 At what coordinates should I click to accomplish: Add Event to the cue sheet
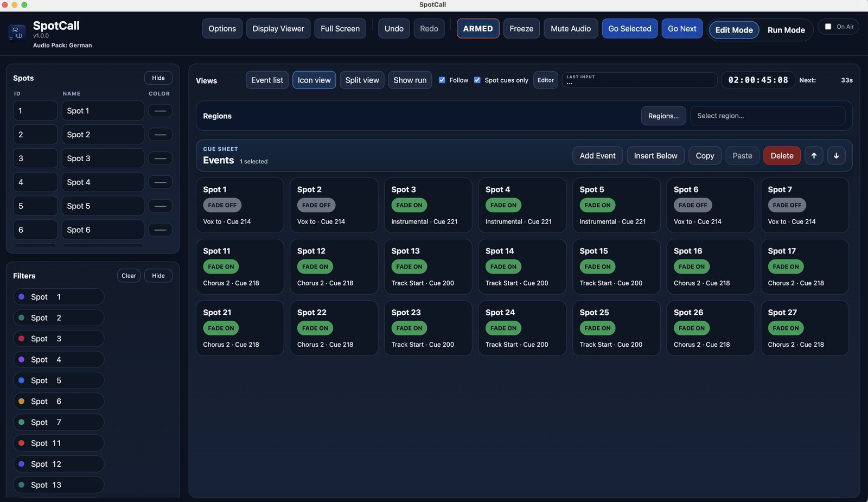pyautogui.click(x=598, y=156)
